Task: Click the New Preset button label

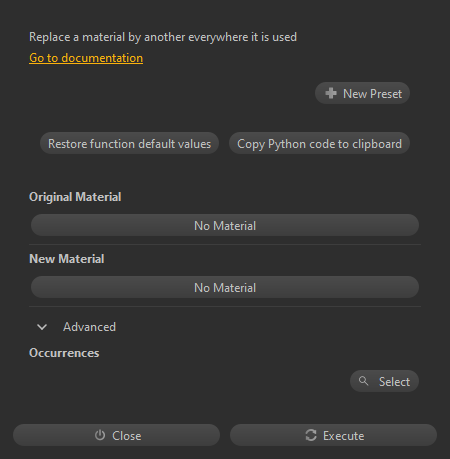Action: (372, 94)
